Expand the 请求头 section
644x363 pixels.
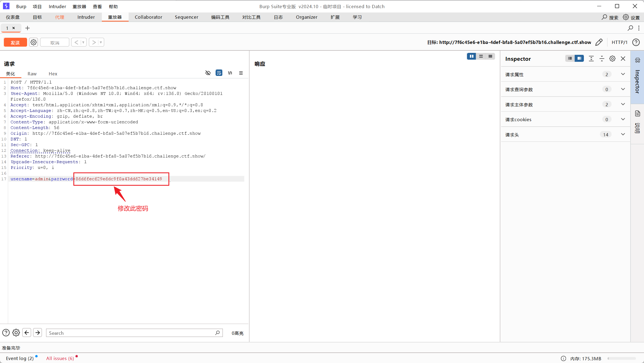click(623, 134)
